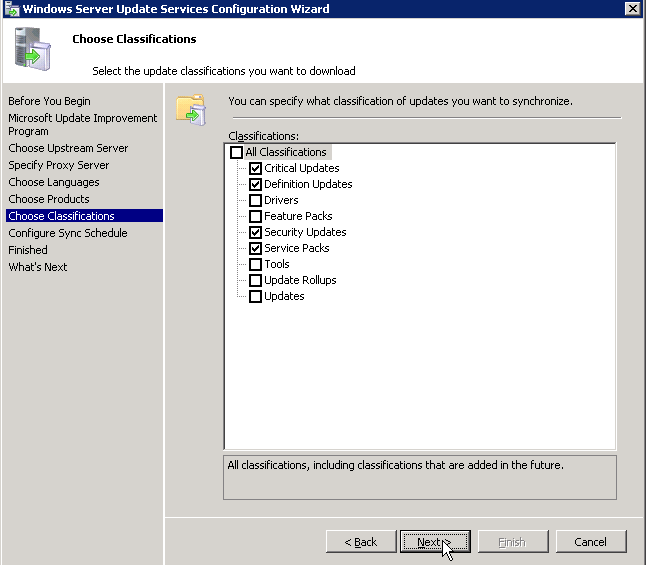The height and width of the screenshot is (565, 646).
Task: Select the 'Updates' label text
Action: [284, 296]
